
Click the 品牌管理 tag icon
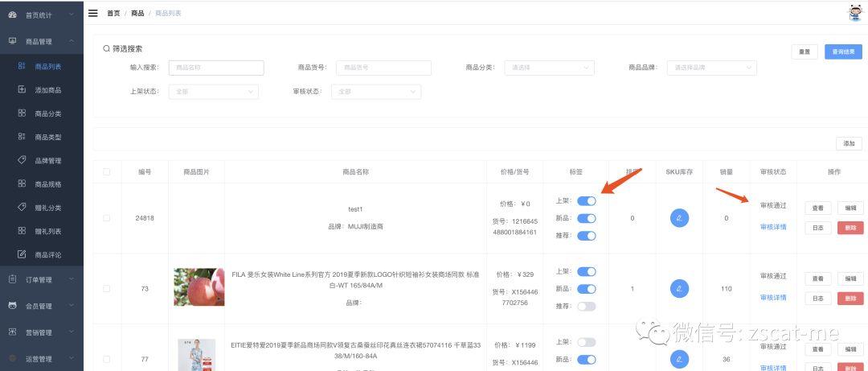(x=22, y=160)
